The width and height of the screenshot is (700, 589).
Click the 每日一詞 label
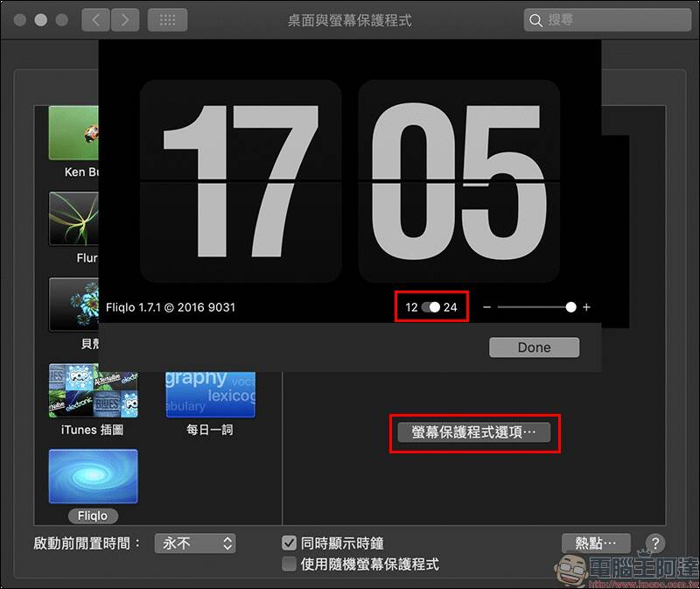210,430
